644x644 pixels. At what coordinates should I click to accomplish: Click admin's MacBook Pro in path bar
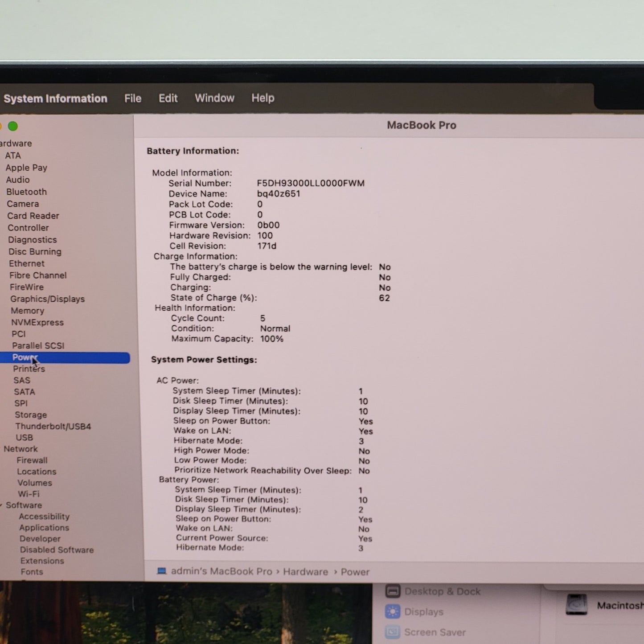tap(222, 571)
